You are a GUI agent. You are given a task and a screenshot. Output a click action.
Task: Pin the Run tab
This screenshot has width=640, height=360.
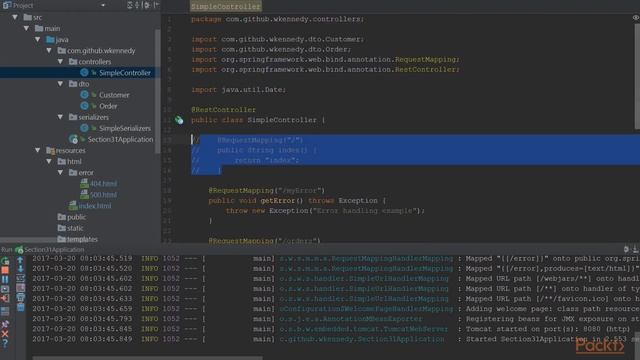click(5, 324)
